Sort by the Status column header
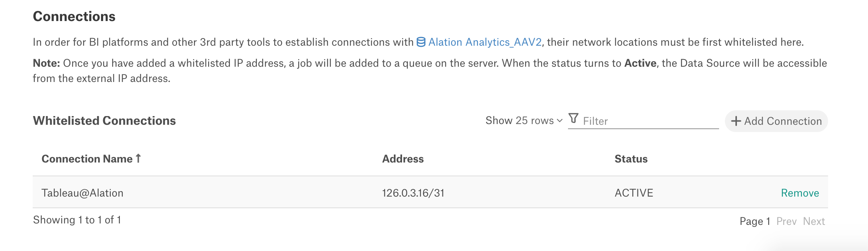 pyautogui.click(x=631, y=159)
